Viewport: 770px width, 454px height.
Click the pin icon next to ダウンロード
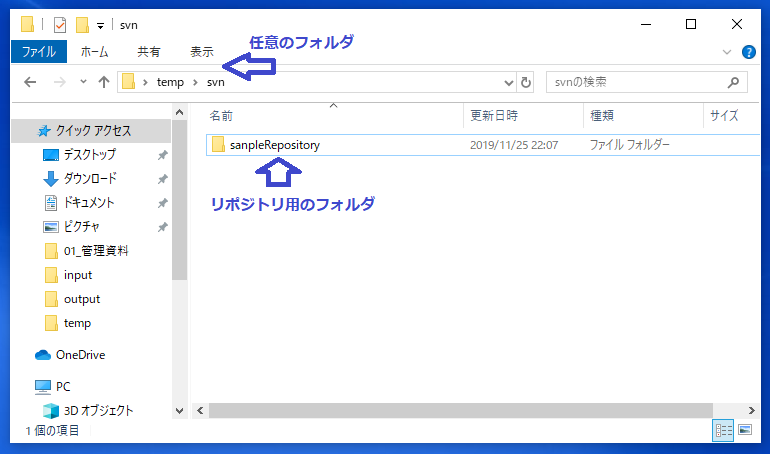(162, 179)
